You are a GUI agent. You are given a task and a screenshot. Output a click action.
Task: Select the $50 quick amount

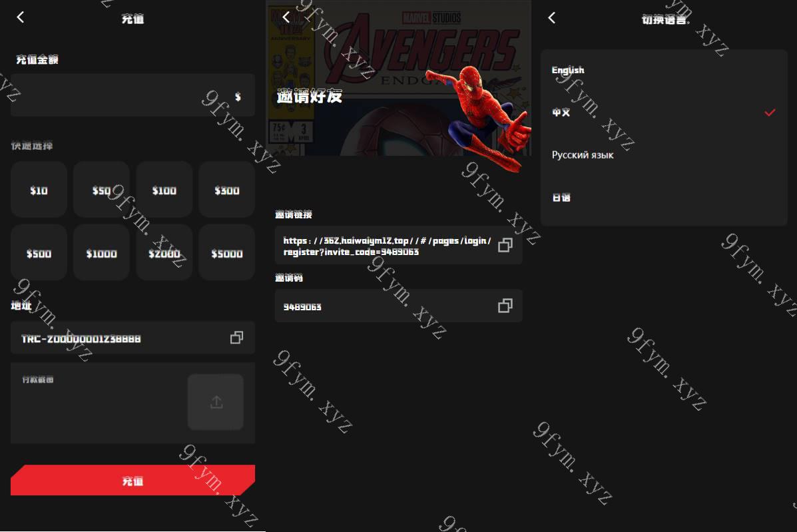(x=101, y=190)
